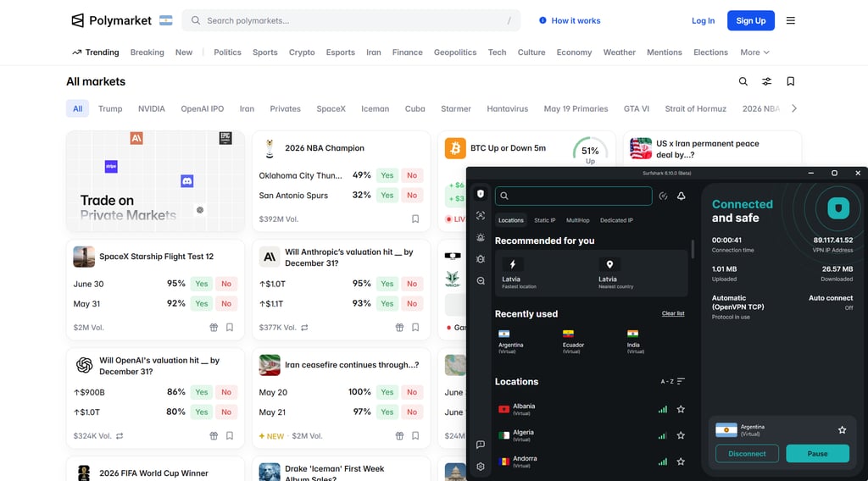Focus the Search polymarkets field
This screenshot has height=481, width=868.
coord(351,20)
